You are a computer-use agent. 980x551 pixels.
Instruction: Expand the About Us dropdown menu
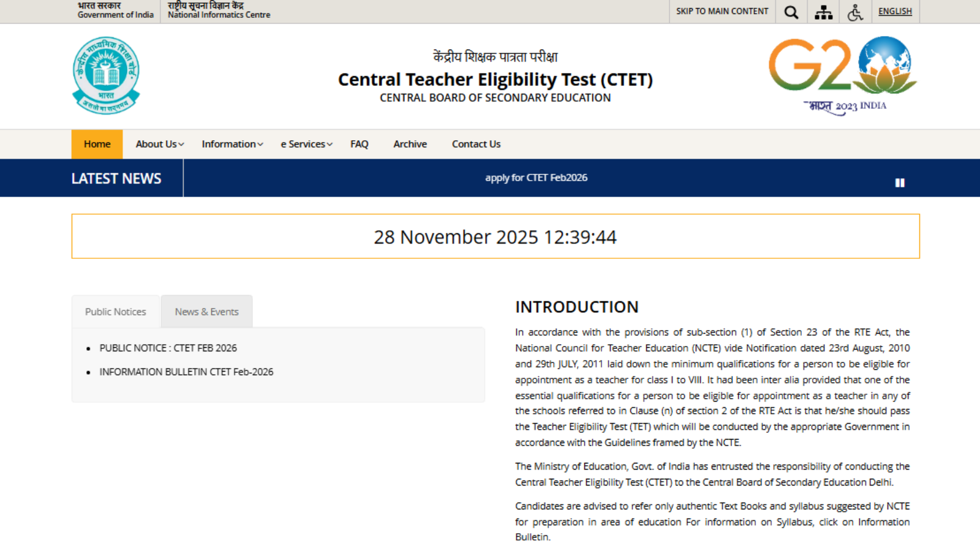(x=159, y=144)
